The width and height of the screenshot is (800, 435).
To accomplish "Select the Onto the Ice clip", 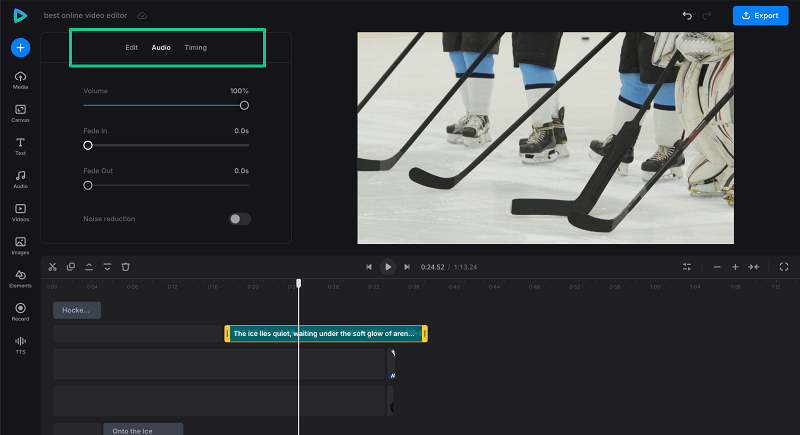I will [x=143, y=429].
